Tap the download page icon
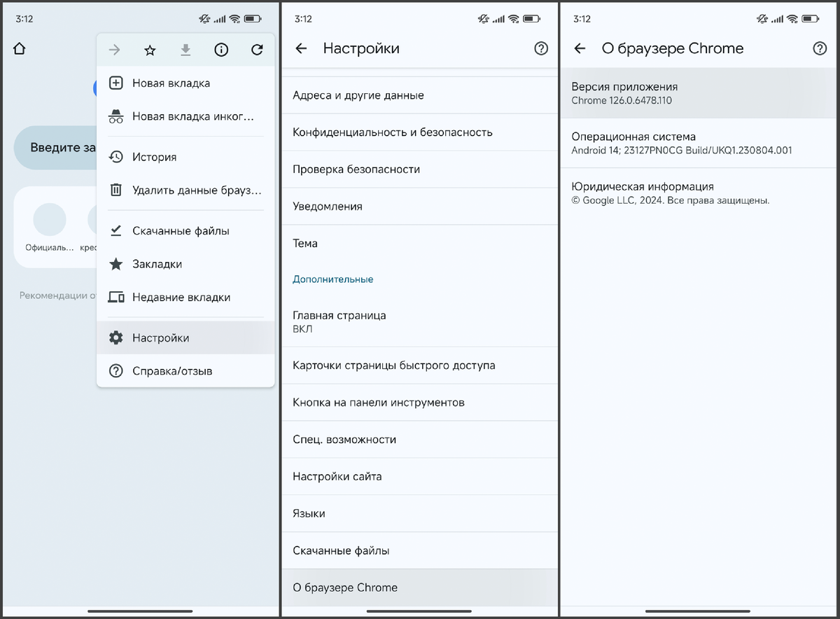This screenshot has height=619, width=840. pyautogui.click(x=185, y=50)
